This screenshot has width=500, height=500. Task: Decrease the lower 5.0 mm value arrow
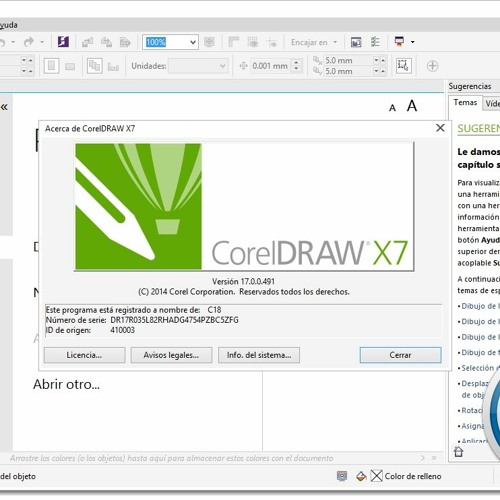pos(376,71)
